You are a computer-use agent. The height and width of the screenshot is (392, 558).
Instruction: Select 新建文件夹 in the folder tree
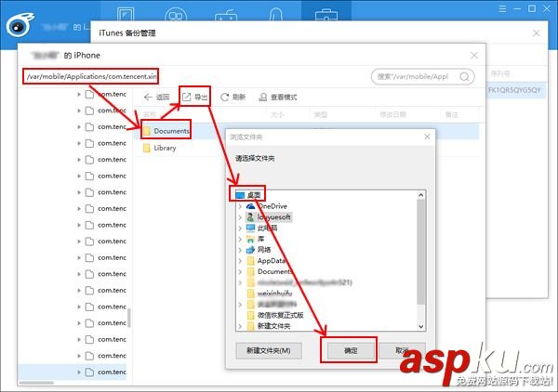(x=269, y=326)
